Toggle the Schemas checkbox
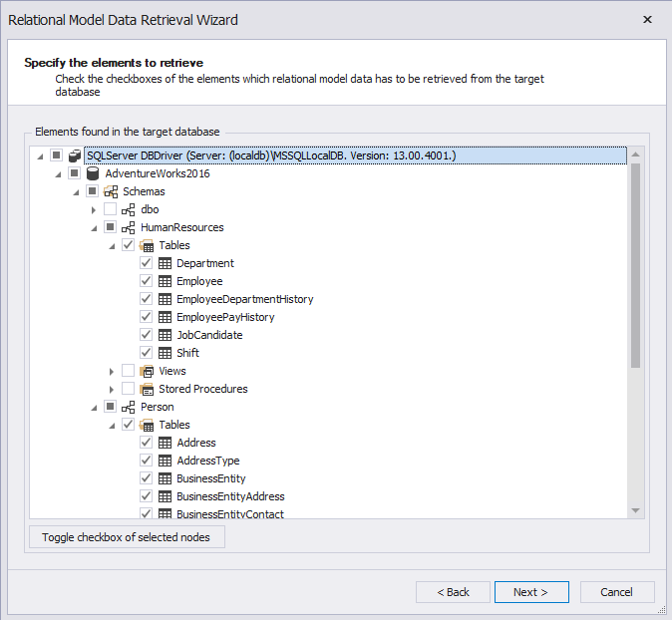 [92, 190]
